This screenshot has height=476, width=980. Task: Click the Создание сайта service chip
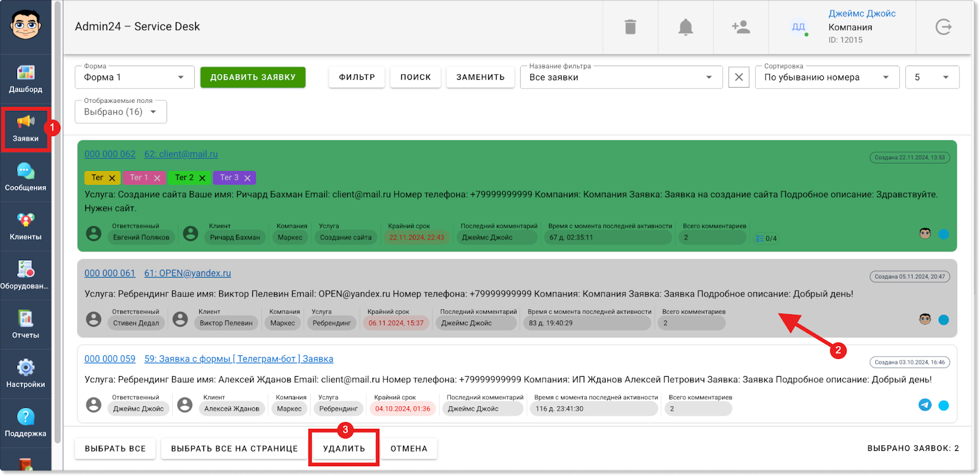[345, 237]
